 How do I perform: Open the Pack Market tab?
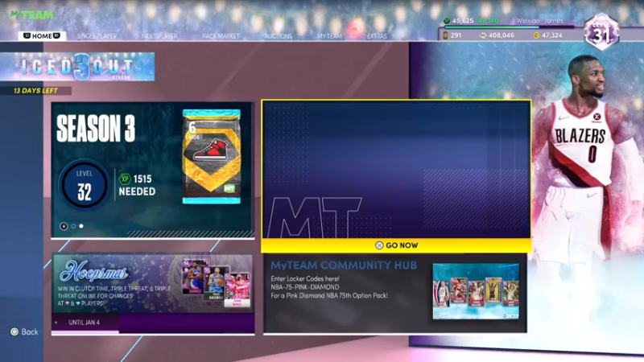pos(221,36)
